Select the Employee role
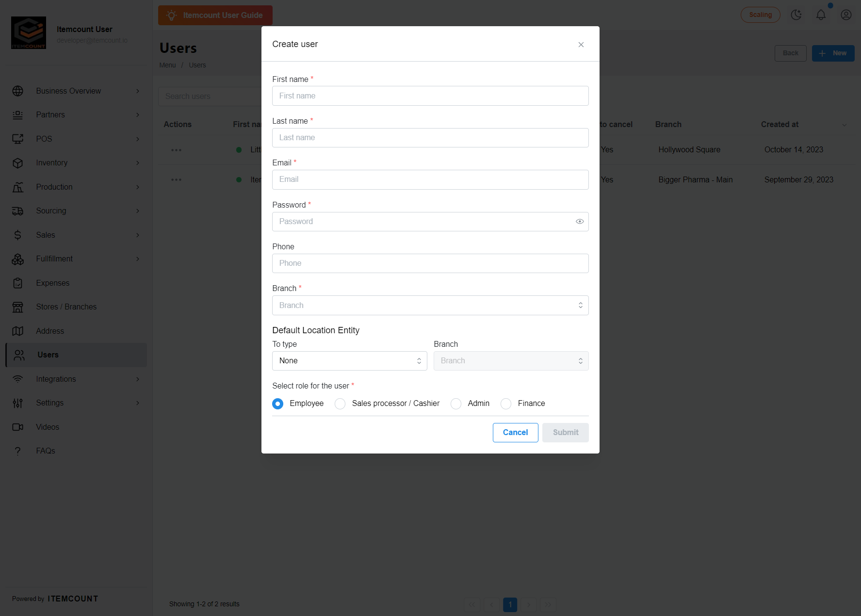861x616 pixels. point(277,404)
